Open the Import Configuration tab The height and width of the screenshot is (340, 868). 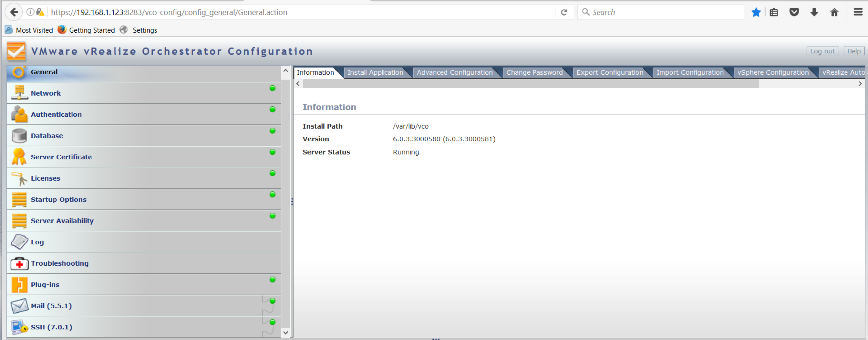pyautogui.click(x=690, y=72)
